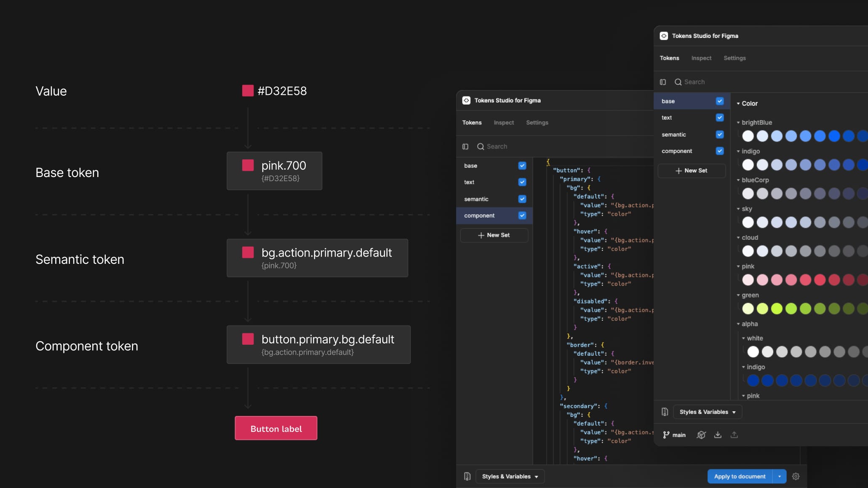The image size is (868, 488).
Task: Open the settings gear beside Apply to document
Action: [x=796, y=476]
